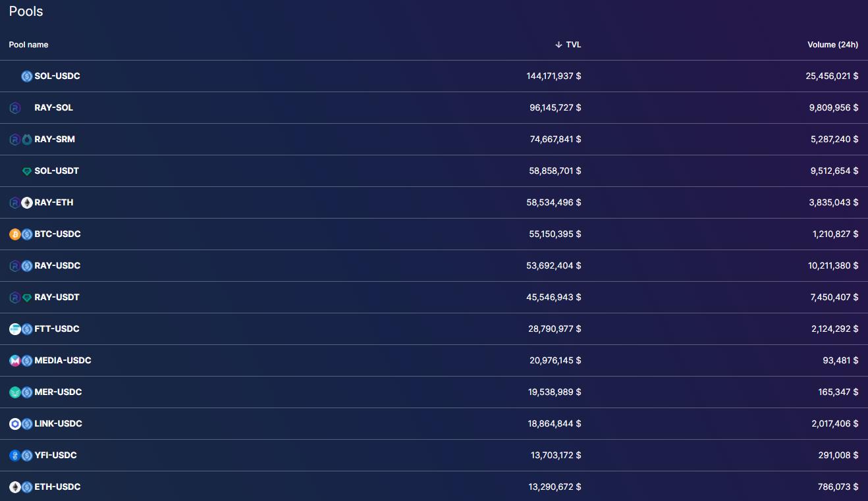Open the RAY-USDC pool
The image size is (868, 501).
tap(57, 266)
